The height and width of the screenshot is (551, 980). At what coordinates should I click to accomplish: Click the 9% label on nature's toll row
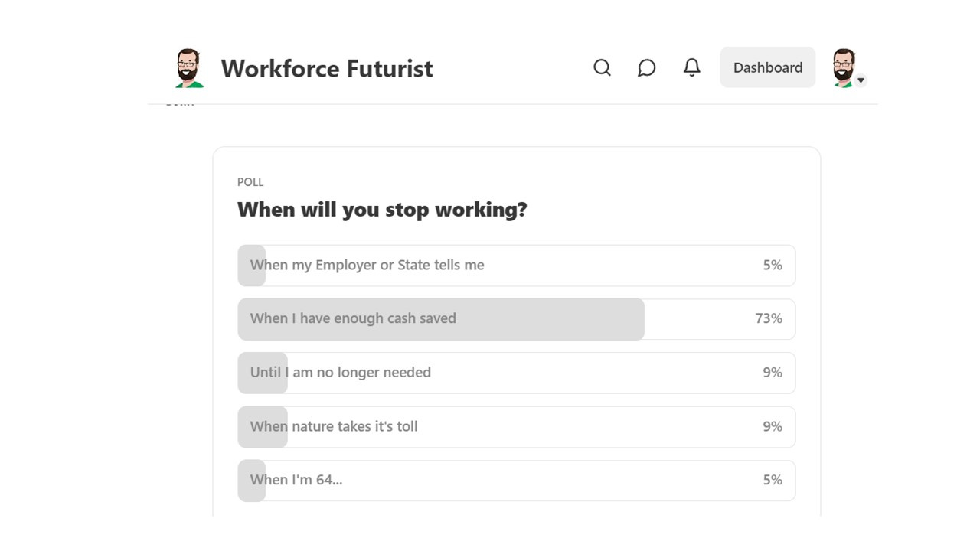(773, 426)
